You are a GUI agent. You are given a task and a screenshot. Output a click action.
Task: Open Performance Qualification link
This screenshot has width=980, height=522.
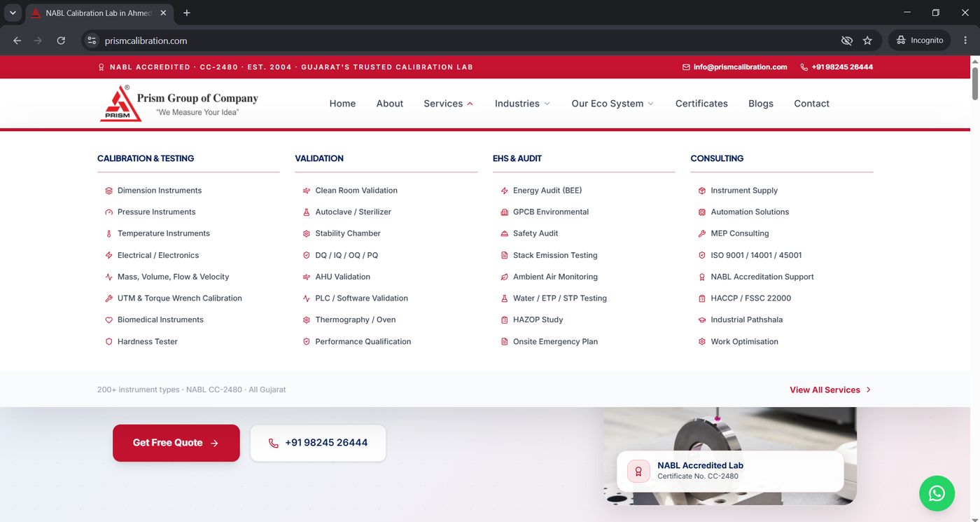coord(363,342)
